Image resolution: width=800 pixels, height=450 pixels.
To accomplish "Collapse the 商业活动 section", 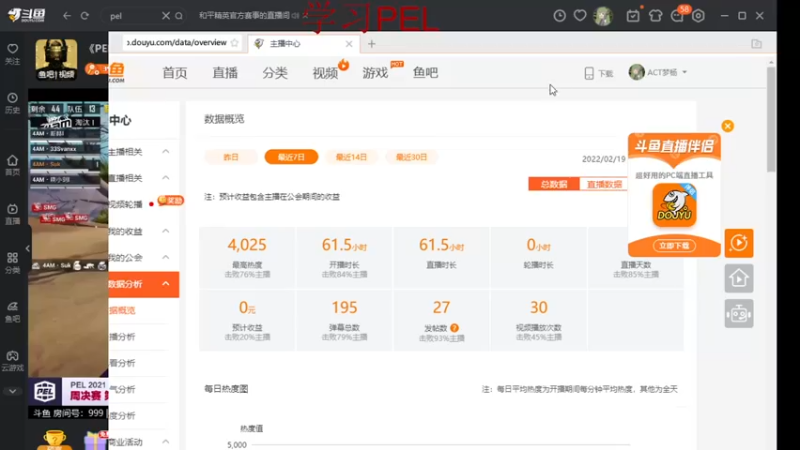I will point(166,441).
